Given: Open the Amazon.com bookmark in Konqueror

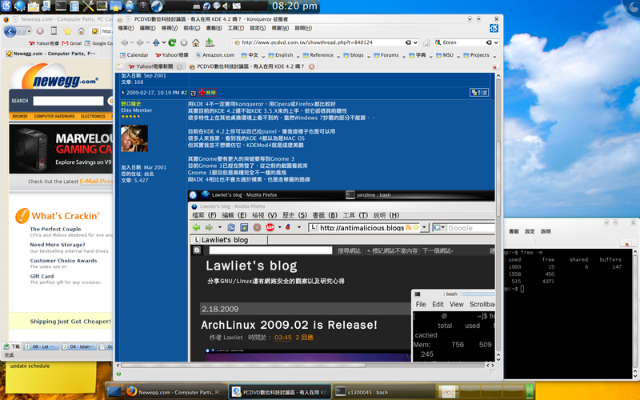Looking at the screenshot, I should pos(215,55).
